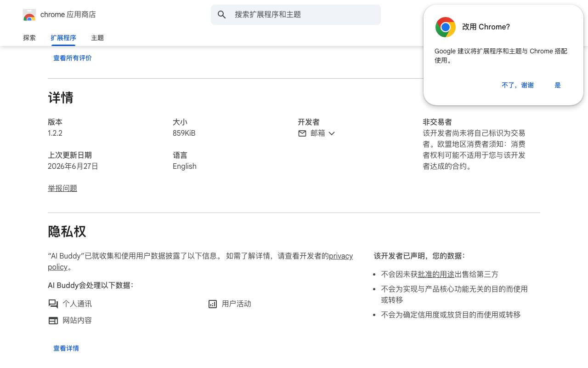The image size is (588, 368).
Task: Click the 非交易者 label
Action: coord(437,122)
